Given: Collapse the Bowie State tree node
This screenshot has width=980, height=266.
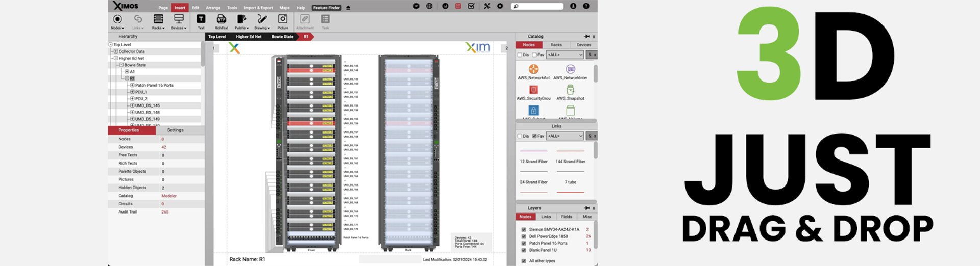Looking at the screenshot, I should tap(121, 65).
